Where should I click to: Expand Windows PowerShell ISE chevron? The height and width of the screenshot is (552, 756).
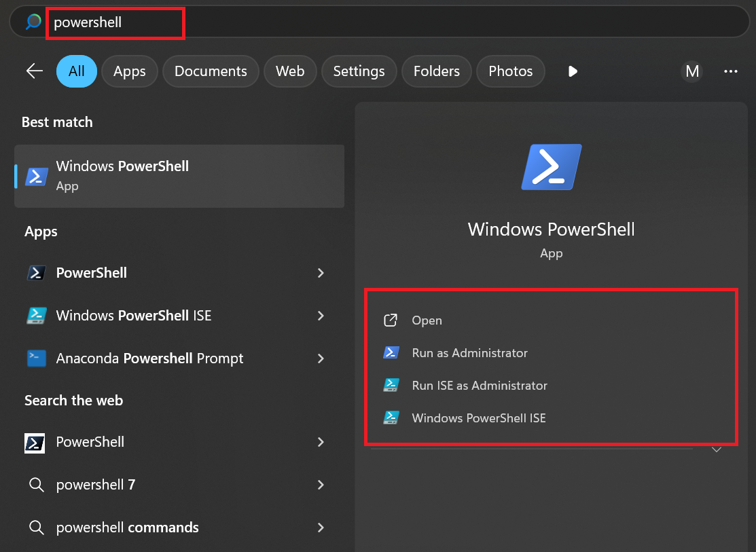(x=321, y=316)
